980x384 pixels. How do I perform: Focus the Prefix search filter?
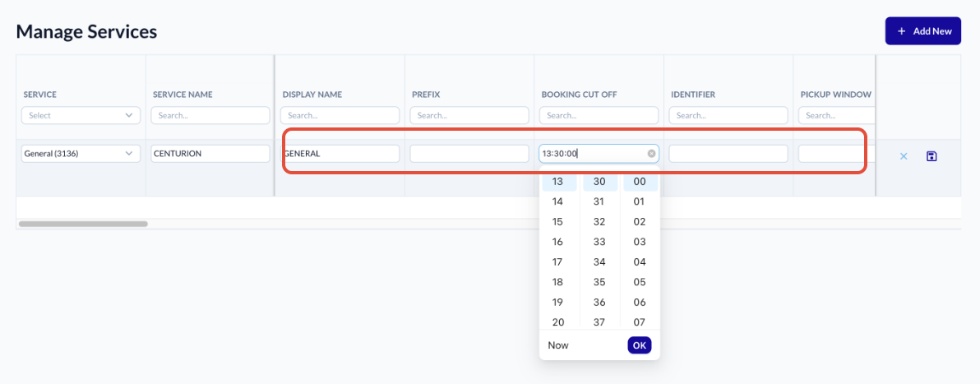point(469,115)
